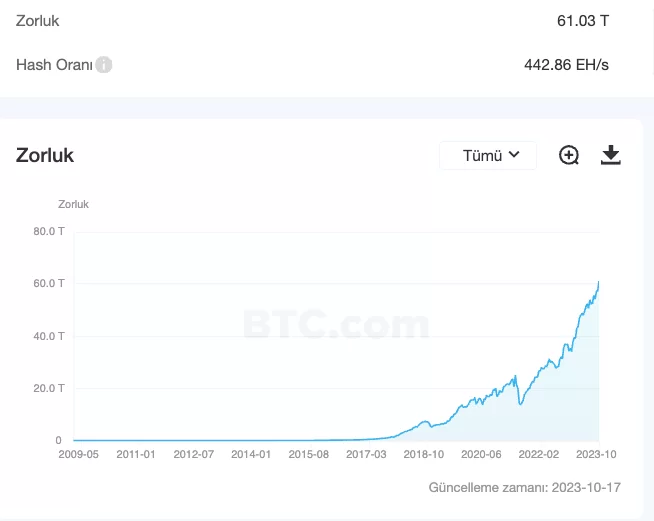
Task: Click the Hash Oranı label text
Action: click(x=54, y=65)
